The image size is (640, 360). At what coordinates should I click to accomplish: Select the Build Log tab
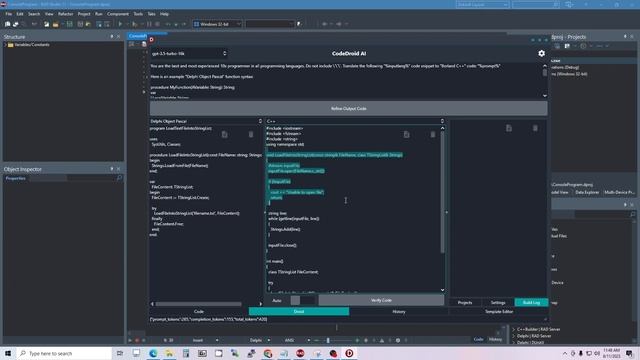(x=531, y=302)
